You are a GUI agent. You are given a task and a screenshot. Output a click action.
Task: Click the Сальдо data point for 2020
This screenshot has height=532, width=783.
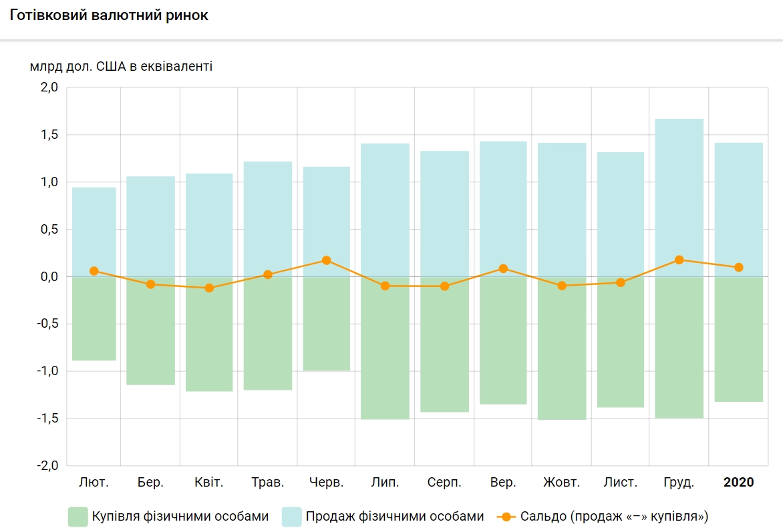[738, 267]
